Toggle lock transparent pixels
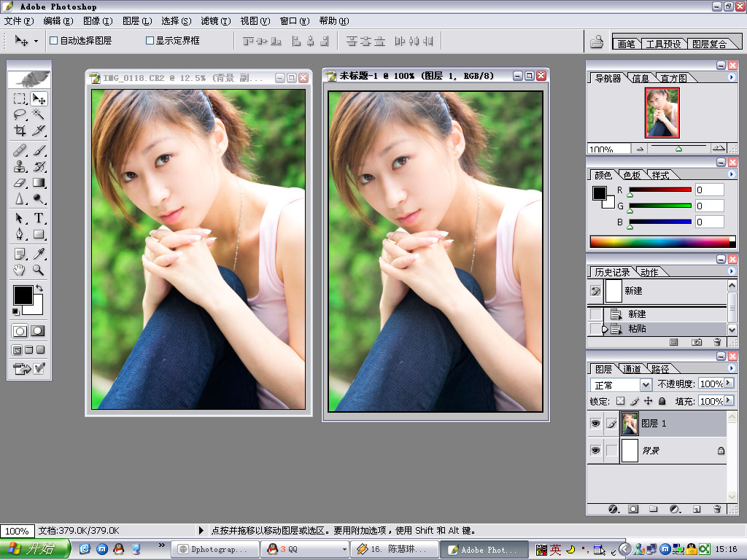 pos(620,401)
